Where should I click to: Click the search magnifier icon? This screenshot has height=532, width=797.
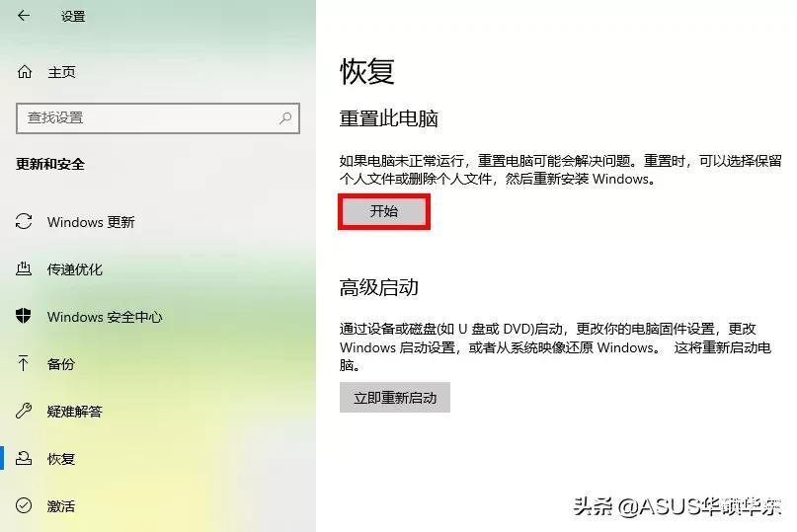[285, 117]
